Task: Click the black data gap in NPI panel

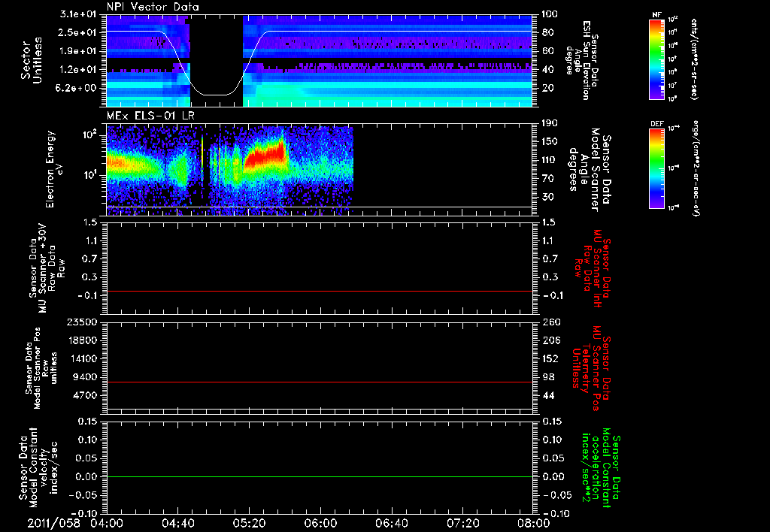Action: click(x=217, y=60)
